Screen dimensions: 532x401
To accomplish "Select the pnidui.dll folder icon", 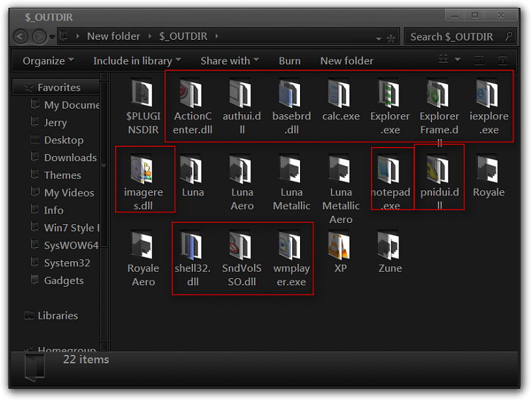I will [439, 170].
